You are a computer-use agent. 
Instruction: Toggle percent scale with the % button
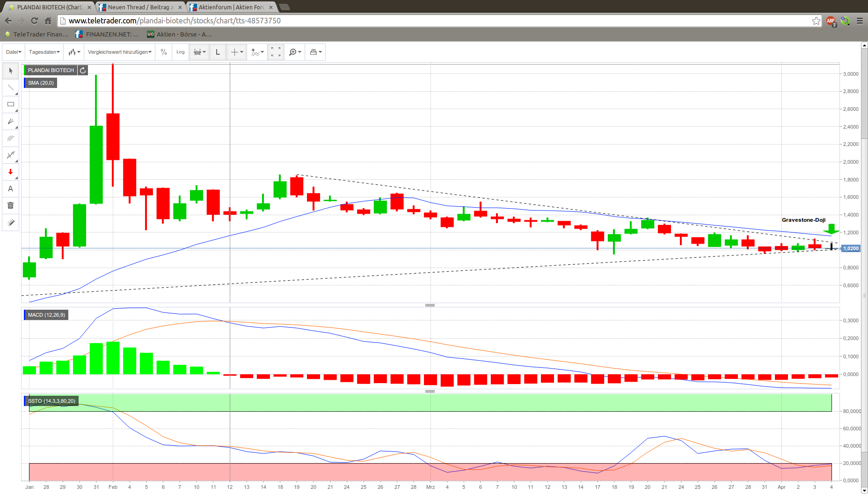pyautogui.click(x=164, y=52)
